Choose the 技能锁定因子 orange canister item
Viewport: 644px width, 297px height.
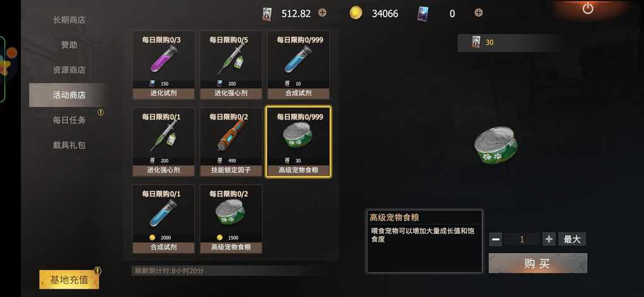231,142
